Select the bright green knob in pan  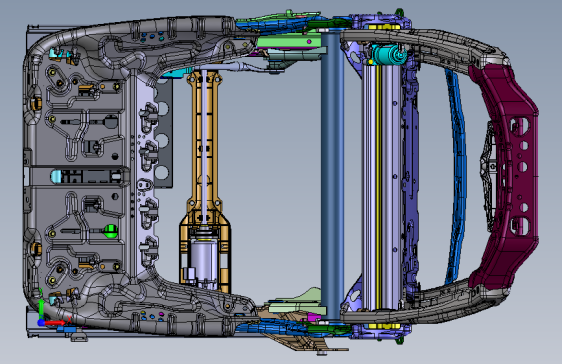point(111,231)
